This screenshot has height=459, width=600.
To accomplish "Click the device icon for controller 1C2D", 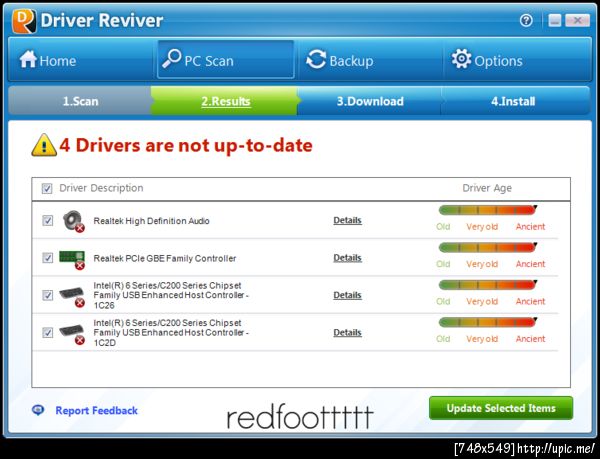I will pos(72,334).
